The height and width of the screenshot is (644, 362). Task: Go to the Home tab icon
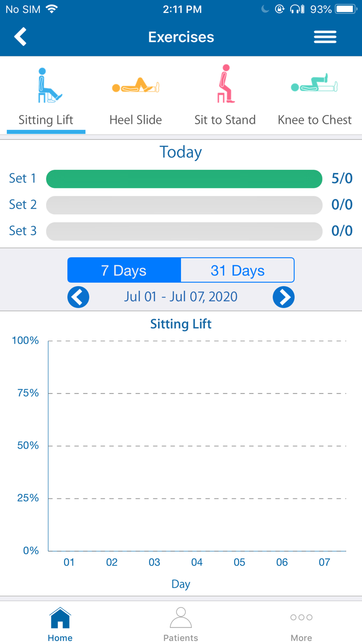tap(60, 618)
